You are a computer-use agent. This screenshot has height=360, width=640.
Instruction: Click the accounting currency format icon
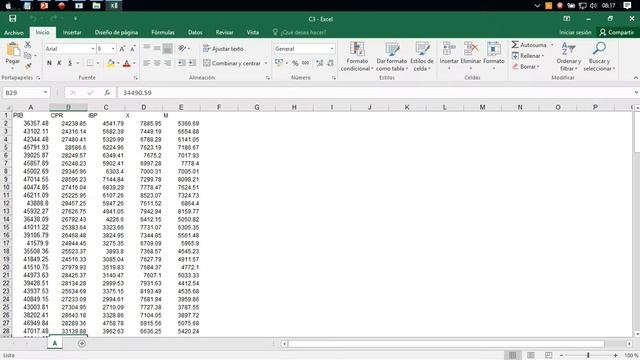pos(279,63)
